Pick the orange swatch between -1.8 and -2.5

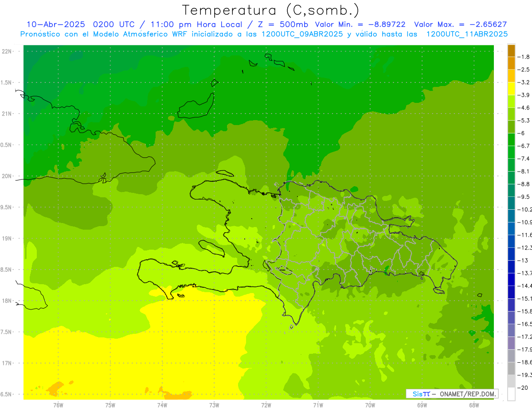pyautogui.click(x=511, y=63)
